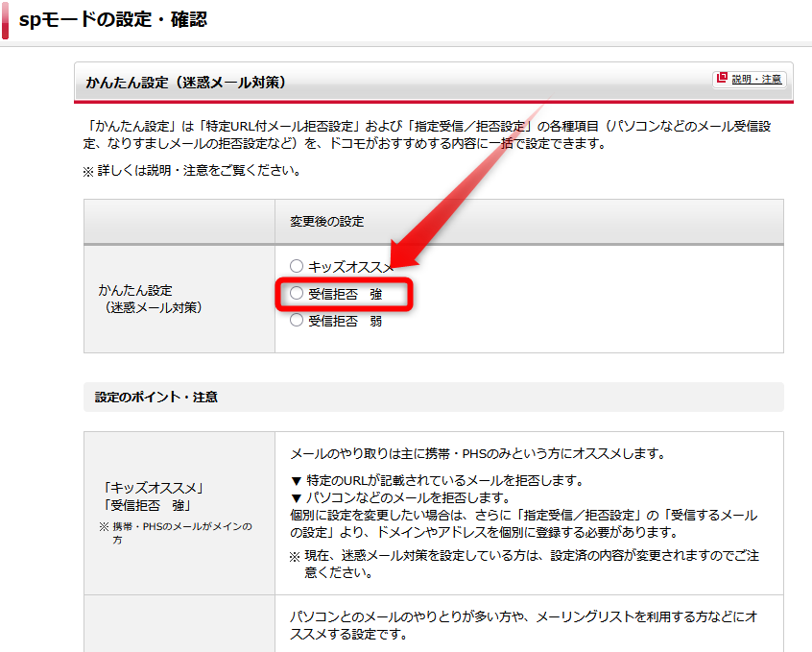Click the ※ 現在、迷惑メール対策を設定している方 warning
The height and width of the screenshot is (652, 812).
point(524,564)
